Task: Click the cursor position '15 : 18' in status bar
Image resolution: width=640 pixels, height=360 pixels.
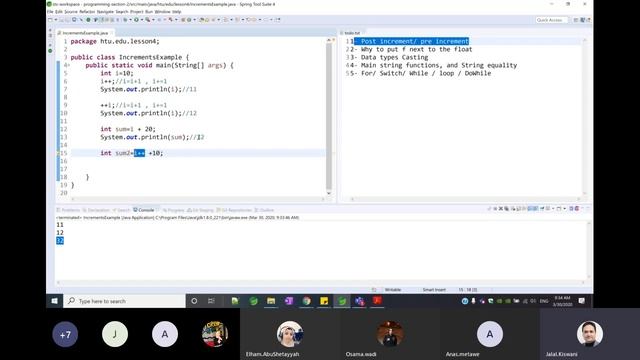Action: click(x=467, y=290)
